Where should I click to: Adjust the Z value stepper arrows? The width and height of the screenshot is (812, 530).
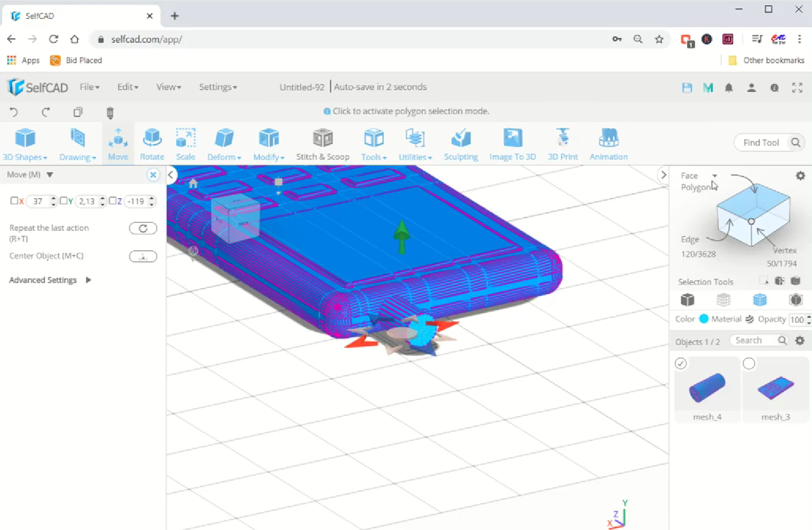click(152, 201)
